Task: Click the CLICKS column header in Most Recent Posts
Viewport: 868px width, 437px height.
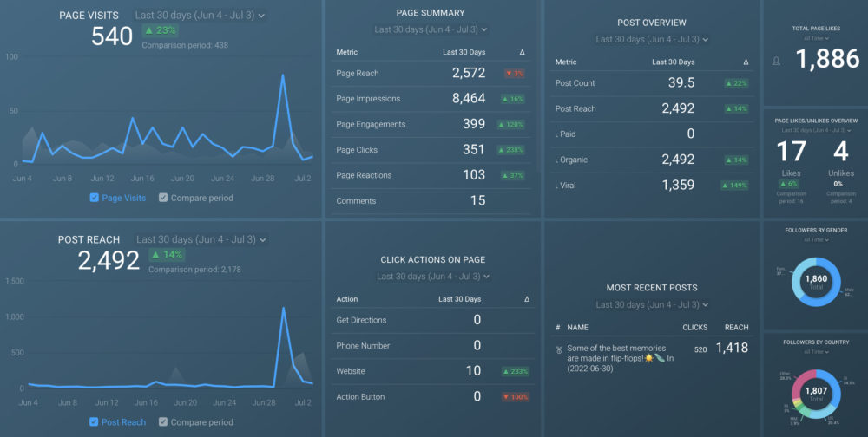Action: click(x=694, y=328)
